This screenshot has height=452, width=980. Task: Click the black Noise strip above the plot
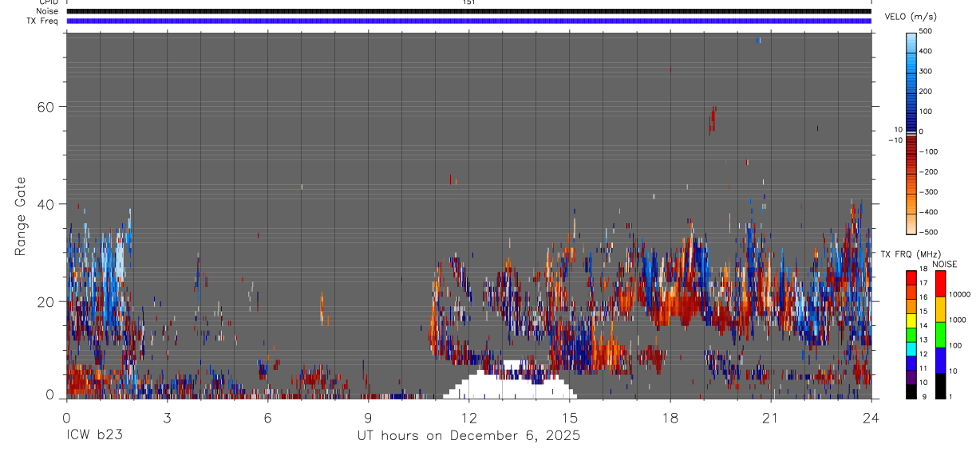(x=468, y=11)
